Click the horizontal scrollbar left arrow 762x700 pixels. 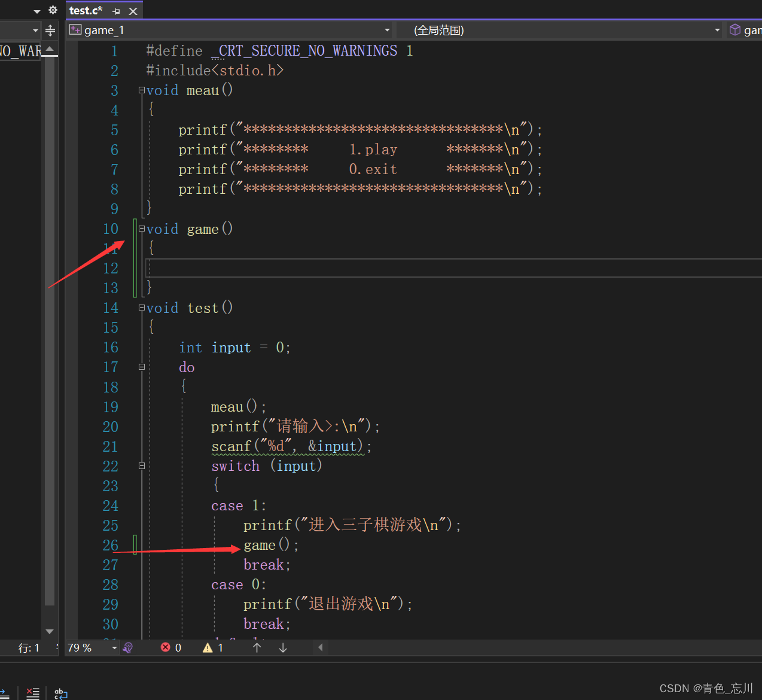[321, 647]
